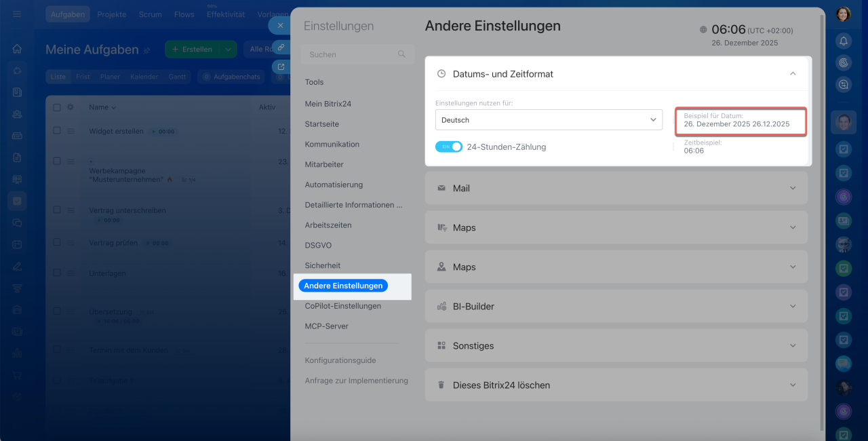
Task: Open CoPilot-Einstellungen in the settings menu
Action: click(343, 306)
